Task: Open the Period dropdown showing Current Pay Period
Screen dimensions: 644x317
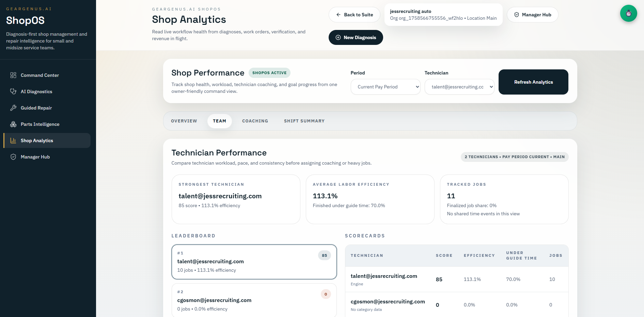Action: click(385, 87)
